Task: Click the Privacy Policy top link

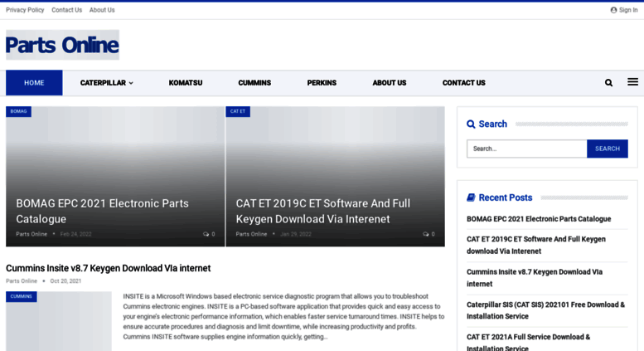Action: click(25, 10)
